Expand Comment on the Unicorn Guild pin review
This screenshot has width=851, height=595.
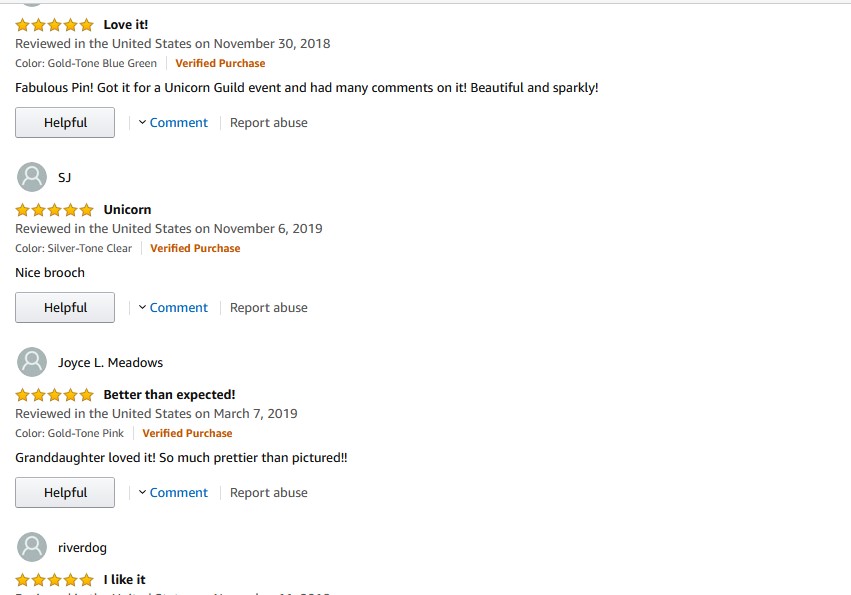tap(173, 123)
